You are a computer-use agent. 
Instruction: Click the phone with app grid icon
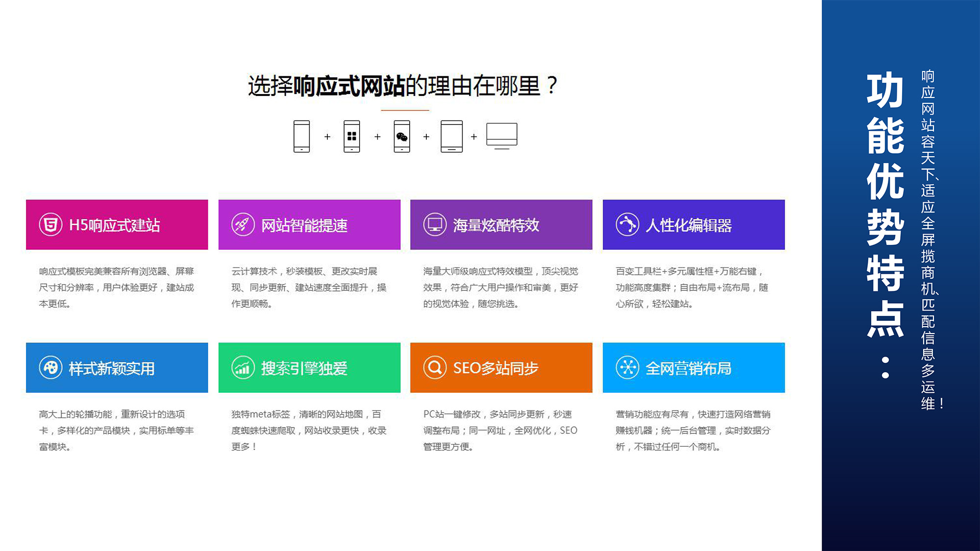351,136
